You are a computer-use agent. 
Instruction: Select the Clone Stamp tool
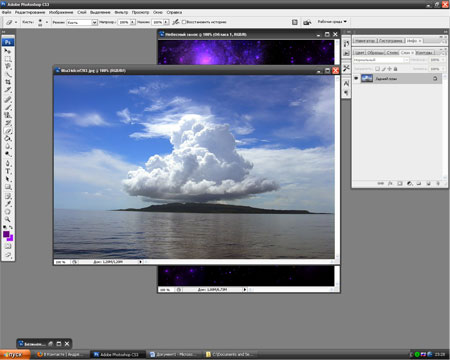[8, 115]
